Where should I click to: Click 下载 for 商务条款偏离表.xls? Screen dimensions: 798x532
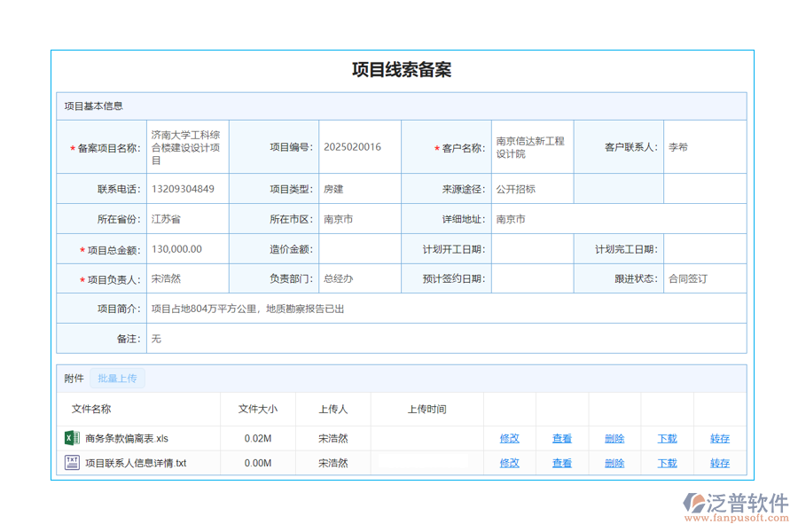point(666,437)
